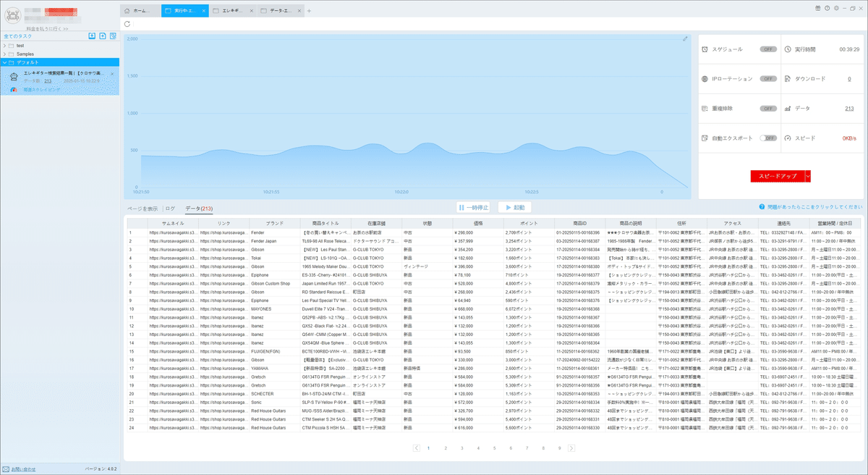Toggle the IPローテーション switch
The height and width of the screenshot is (475, 868).
(x=767, y=78)
